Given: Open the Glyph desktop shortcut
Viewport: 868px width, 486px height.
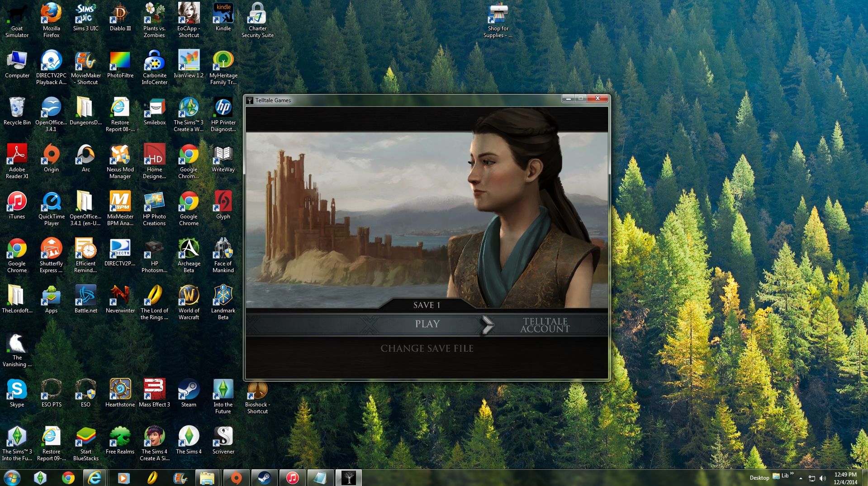Looking at the screenshot, I should point(223,205).
